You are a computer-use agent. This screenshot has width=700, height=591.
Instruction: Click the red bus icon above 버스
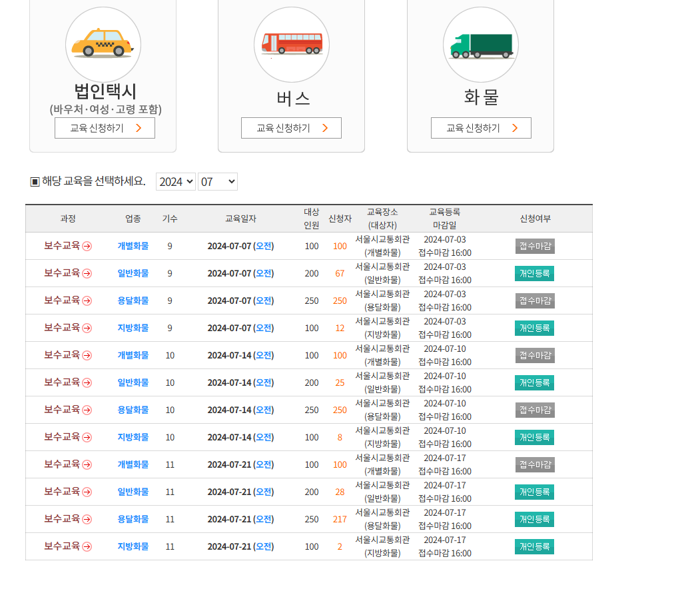point(291,44)
